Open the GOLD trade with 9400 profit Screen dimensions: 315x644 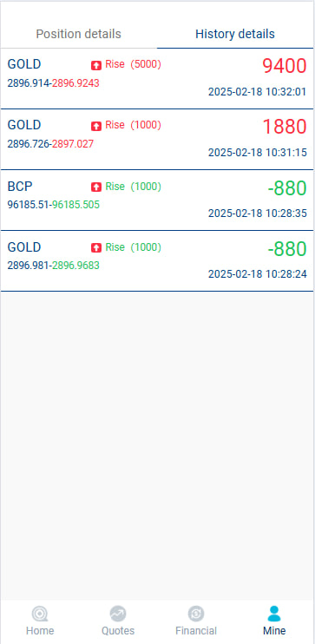[x=157, y=79]
